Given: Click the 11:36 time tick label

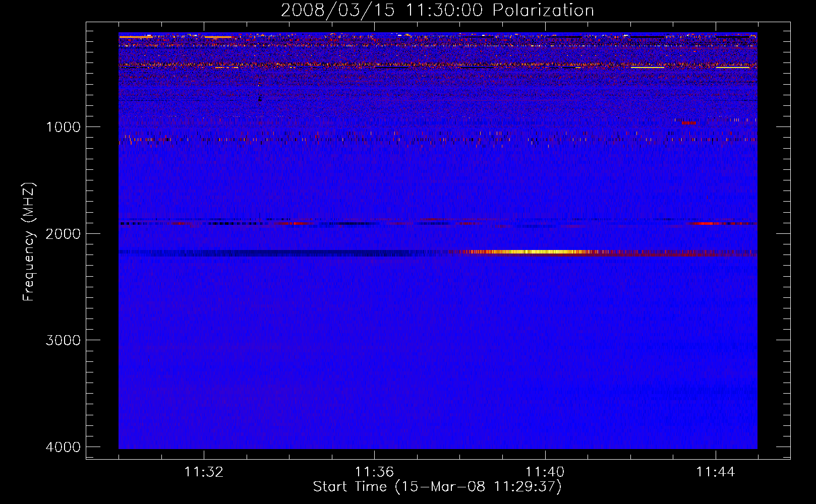Looking at the screenshot, I should 374,472.
